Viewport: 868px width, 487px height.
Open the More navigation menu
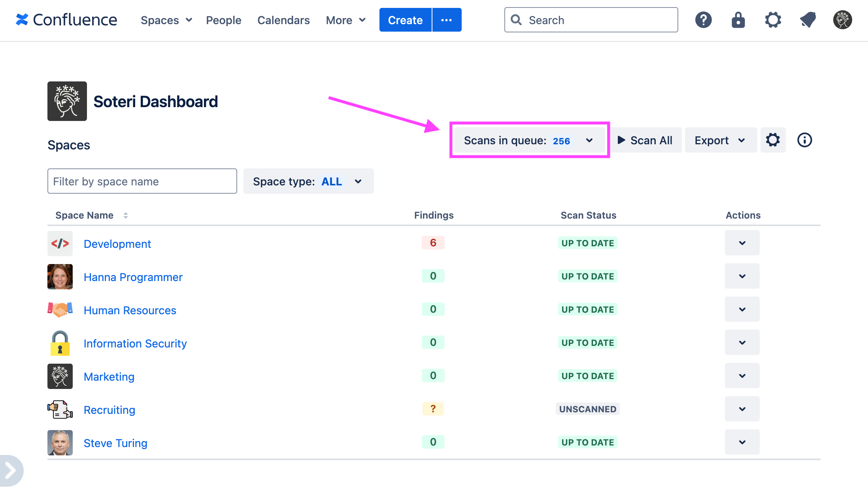click(x=345, y=20)
